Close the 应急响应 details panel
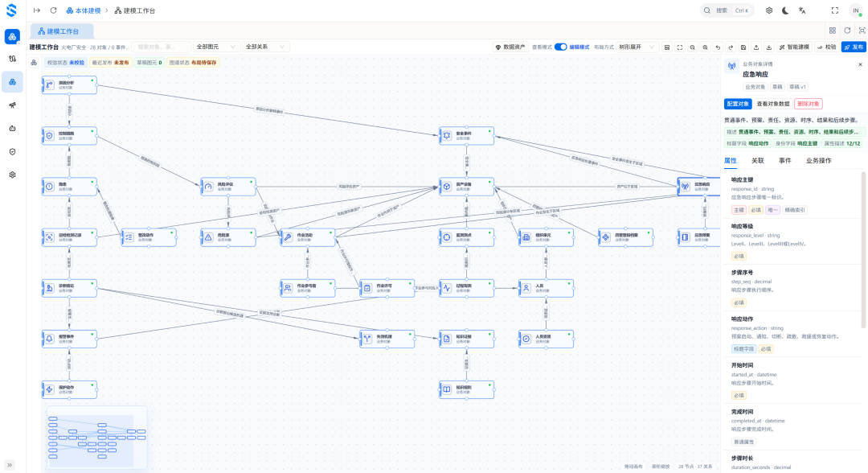Screen dimensions: 868x473 [x=860, y=65]
